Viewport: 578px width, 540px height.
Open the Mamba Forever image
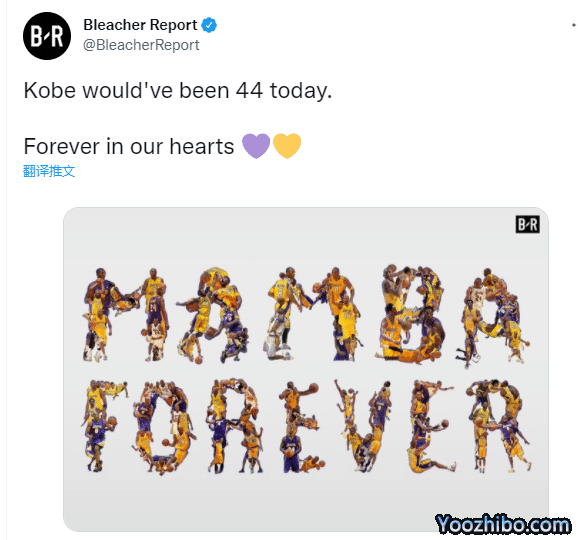pyautogui.click(x=306, y=369)
